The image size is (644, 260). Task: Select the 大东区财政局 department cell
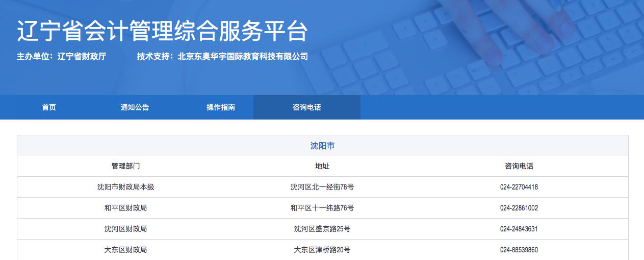tap(125, 250)
